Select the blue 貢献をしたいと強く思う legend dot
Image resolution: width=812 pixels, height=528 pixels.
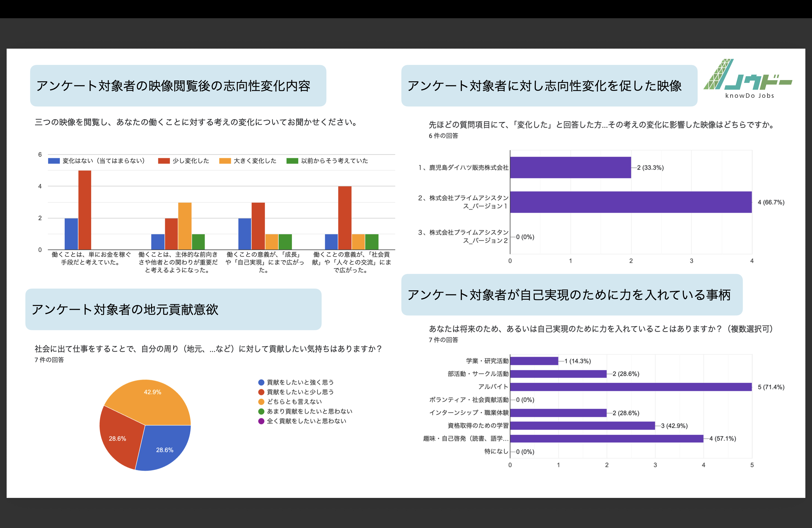pyautogui.click(x=261, y=382)
